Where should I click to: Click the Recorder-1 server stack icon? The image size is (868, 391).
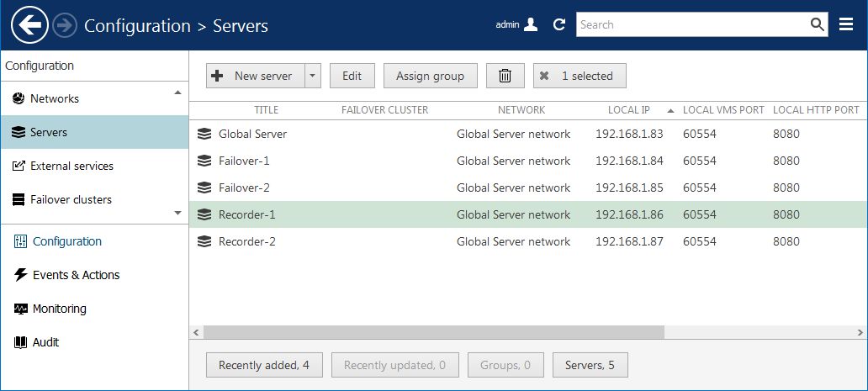pyautogui.click(x=204, y=214)
